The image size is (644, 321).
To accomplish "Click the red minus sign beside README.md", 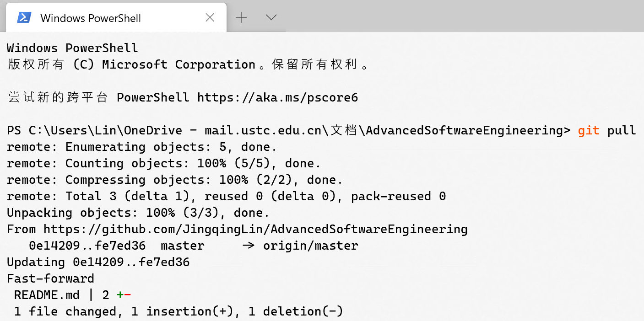I will pyautogui.click(x=128, y=295).
